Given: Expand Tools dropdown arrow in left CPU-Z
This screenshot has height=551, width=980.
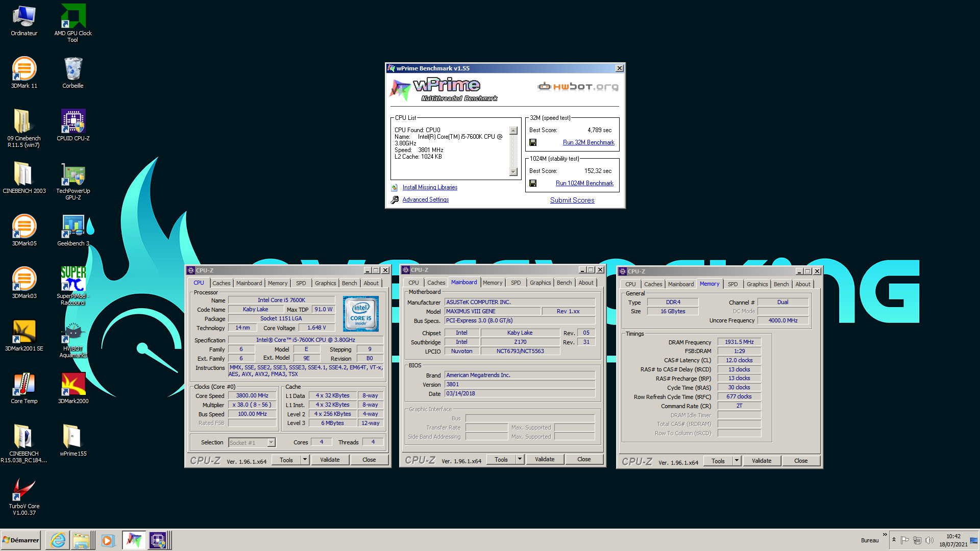Looking at the screenshot, I should click(x=305, y=460).
